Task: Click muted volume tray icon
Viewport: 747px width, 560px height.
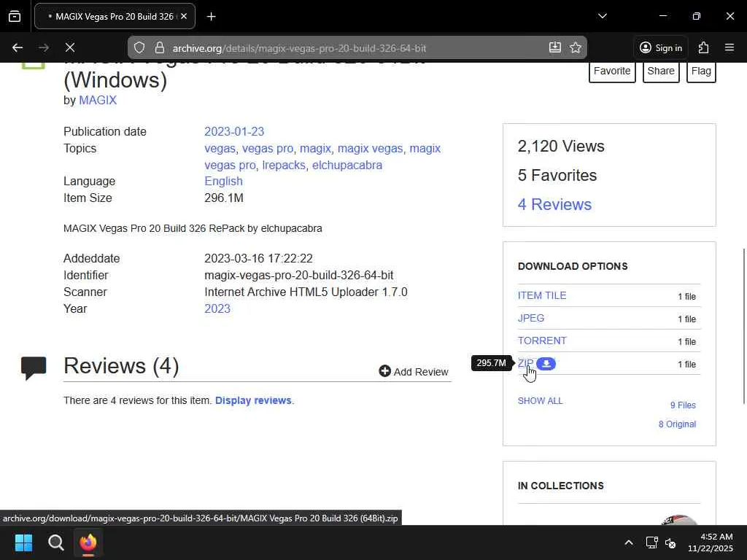Action: coord(671,542)
